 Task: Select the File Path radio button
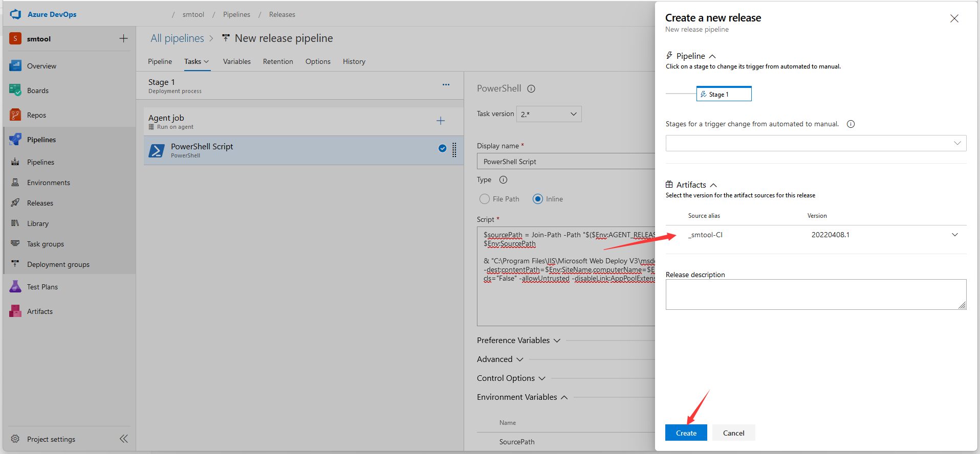pyautogui.click(x=485, y=199)
